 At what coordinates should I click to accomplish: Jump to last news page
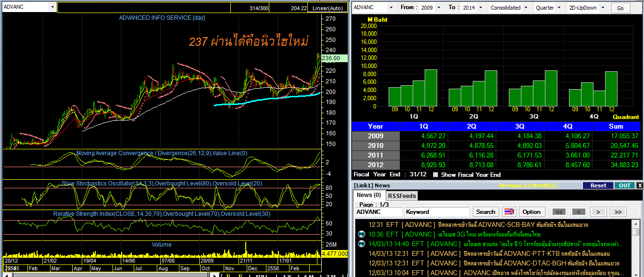click(618, 212)
